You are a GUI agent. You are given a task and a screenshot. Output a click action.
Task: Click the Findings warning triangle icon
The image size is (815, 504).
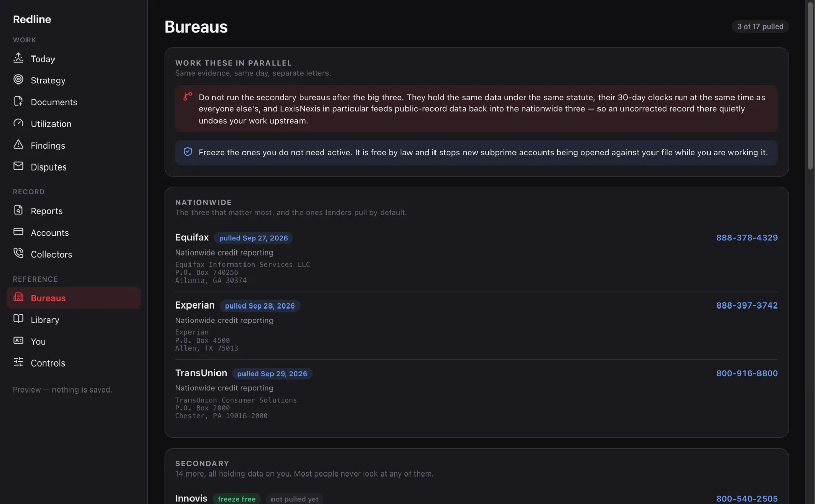pyautogui.click(x=18, y=145)
